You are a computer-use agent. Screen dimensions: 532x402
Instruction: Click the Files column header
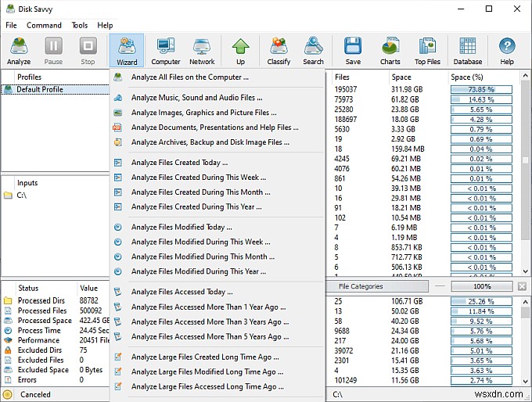coord(361,77)
